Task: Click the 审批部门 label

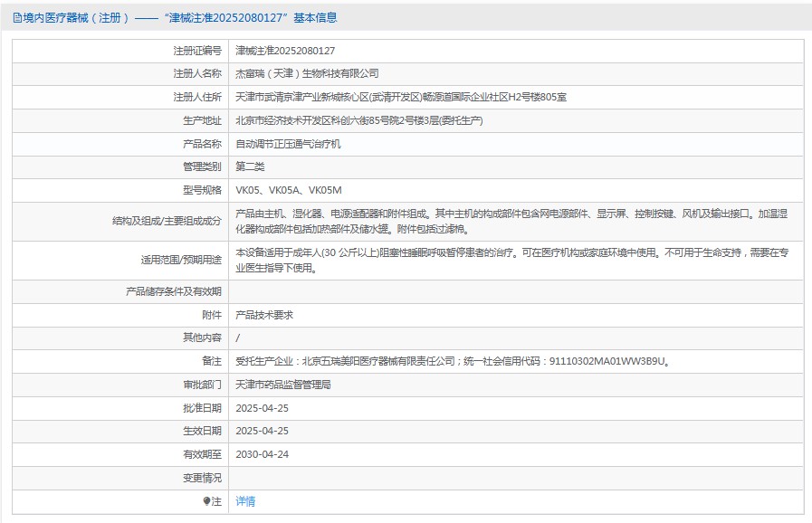Action: point(202,385)
